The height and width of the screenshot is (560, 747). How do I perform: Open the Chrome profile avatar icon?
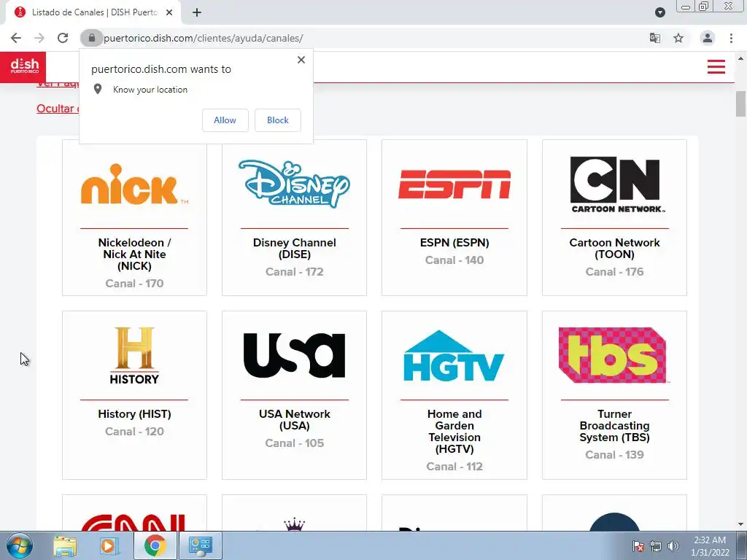pos(708,38)
